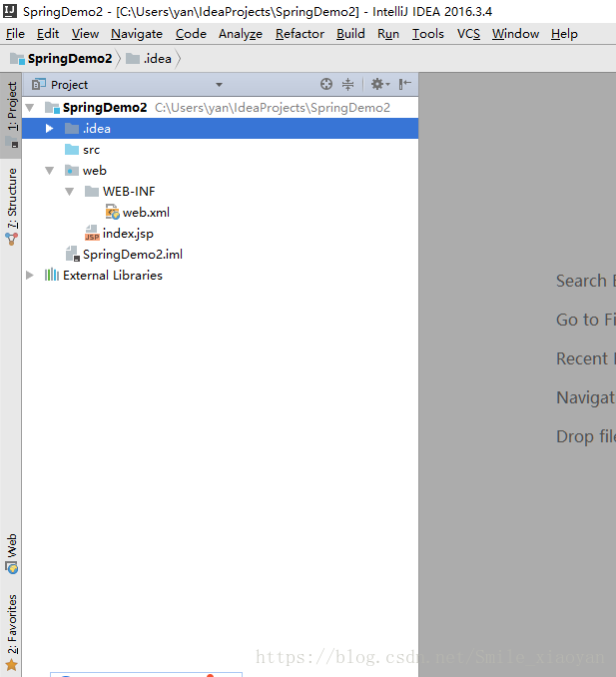616x677 pixels.
Task: Open the File menu
Action: [16, 34]
